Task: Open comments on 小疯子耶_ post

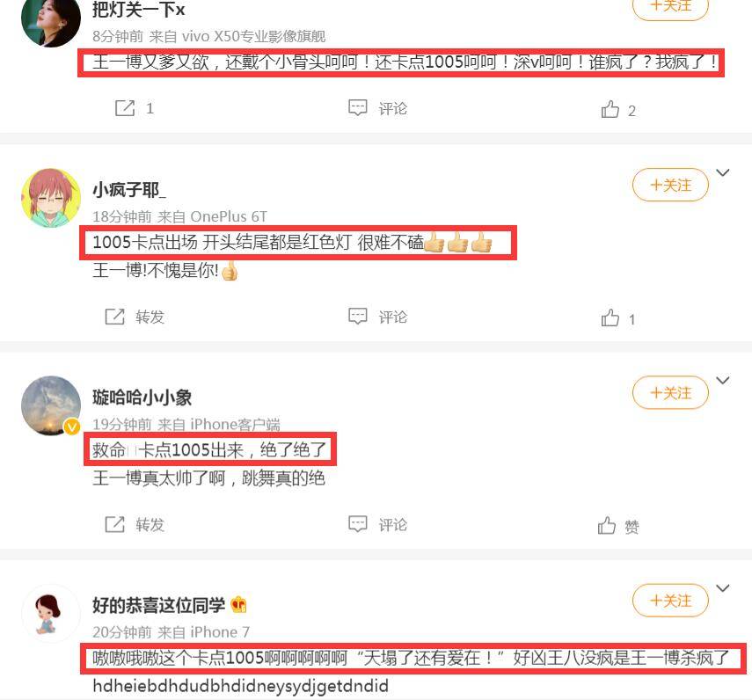Action: coord(377,317)
